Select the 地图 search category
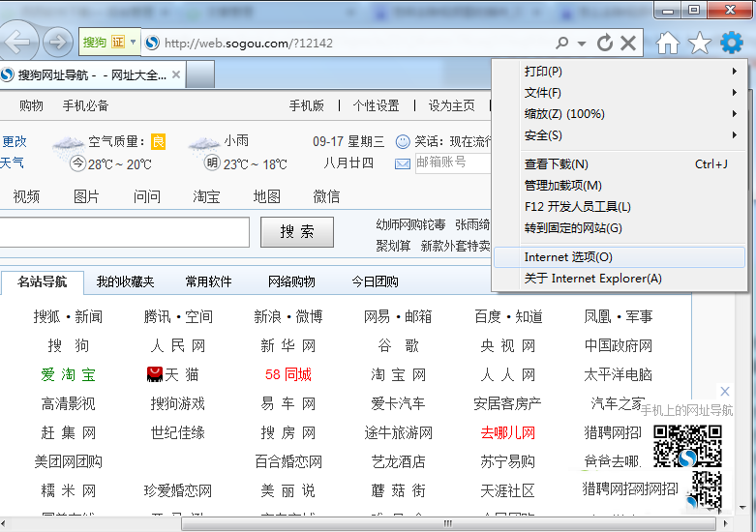Image resolution: width=756 pixels, height=532 pixels. [x=266, y=196]
